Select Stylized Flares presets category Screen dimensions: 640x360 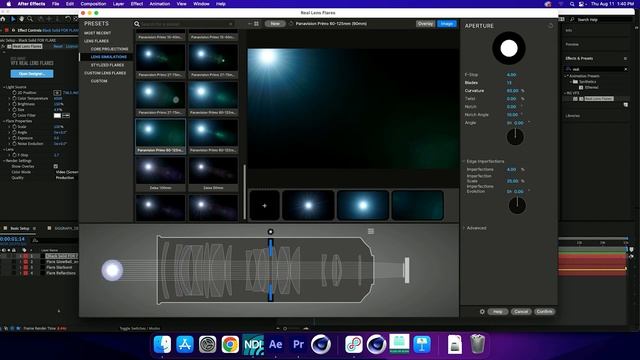point(107,65)
